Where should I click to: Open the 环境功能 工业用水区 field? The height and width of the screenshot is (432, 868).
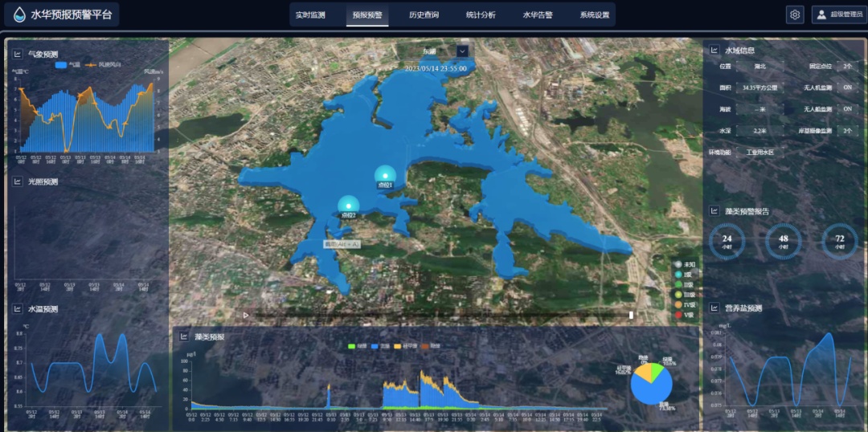(x=758, y=152)
